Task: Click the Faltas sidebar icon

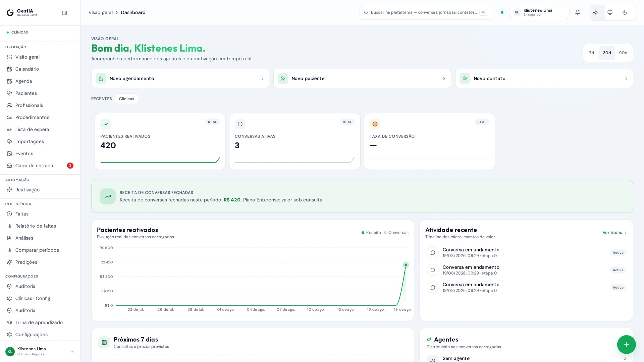Action: 9,214
